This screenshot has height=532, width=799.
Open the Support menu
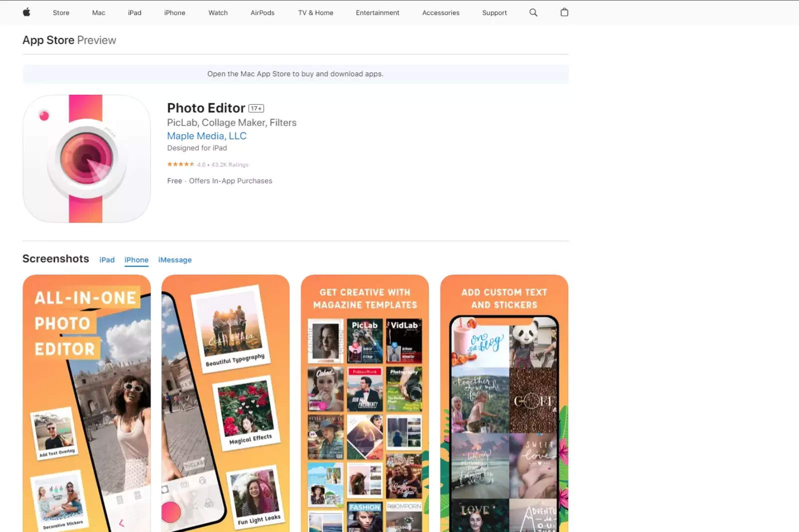pos(494,13)
